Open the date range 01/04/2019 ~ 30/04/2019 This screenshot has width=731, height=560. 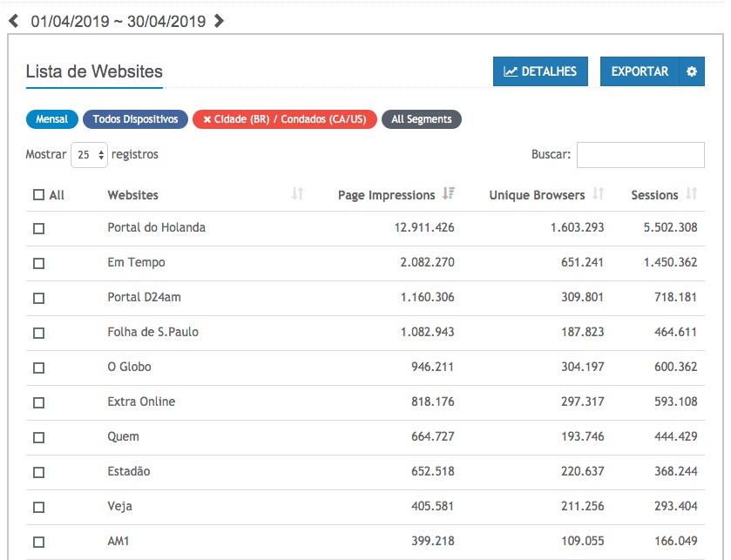point(118,21)
